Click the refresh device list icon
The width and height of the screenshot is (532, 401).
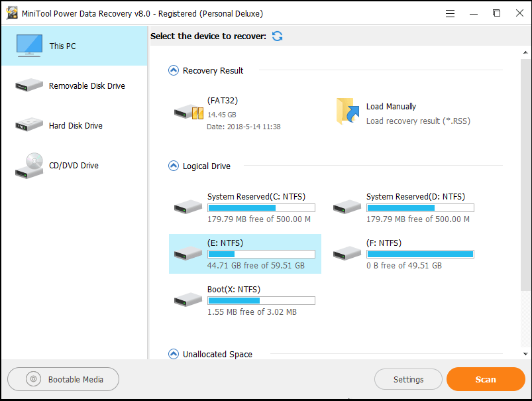[x=277, y=36]
